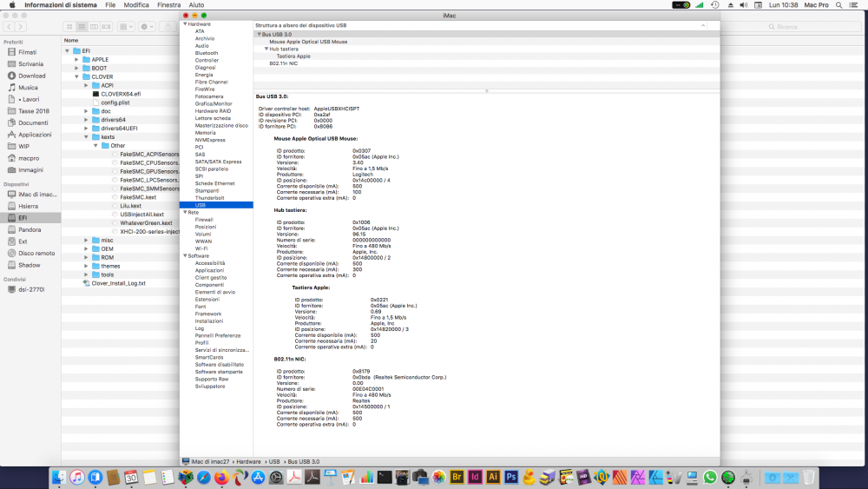Click the Adobe Bridge dock icon
Viewport: 868px width, 489px height.
(457, 478)
